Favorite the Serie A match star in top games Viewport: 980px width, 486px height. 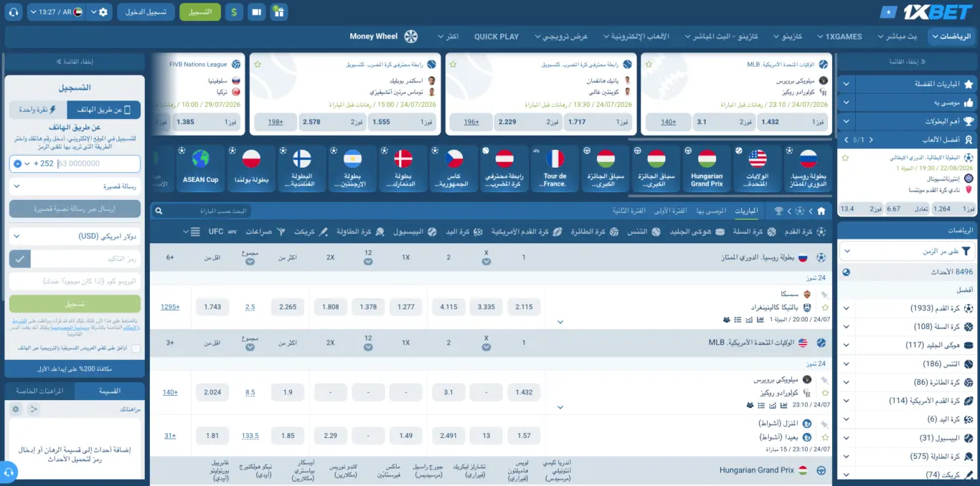(845, 158)
